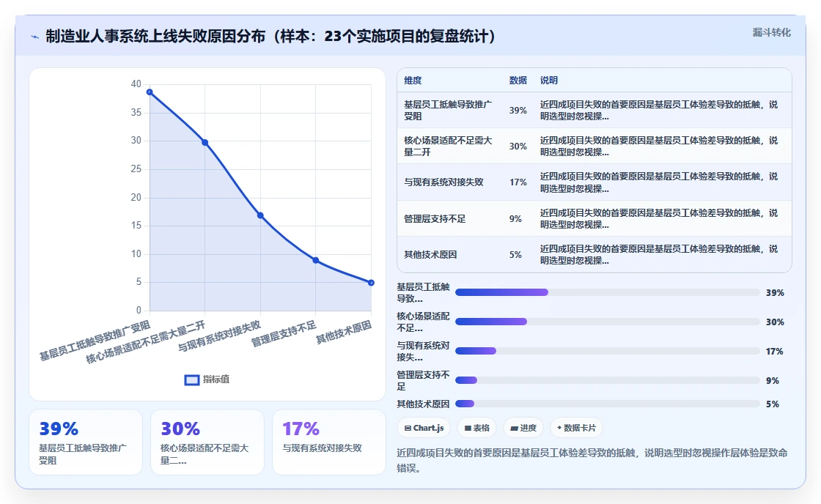
Task: Click the 基层员工抵触导致推广受阻 cell in the table
Action: (x=448, y=111)
